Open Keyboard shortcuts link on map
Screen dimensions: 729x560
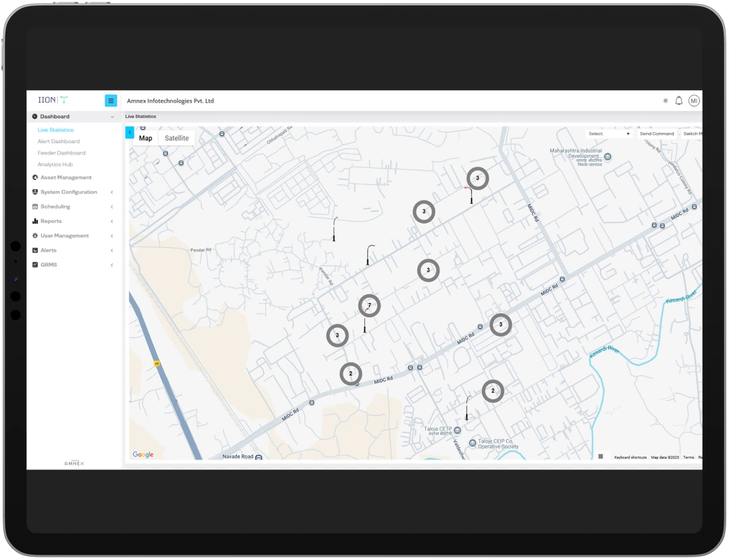click(630, 457)
